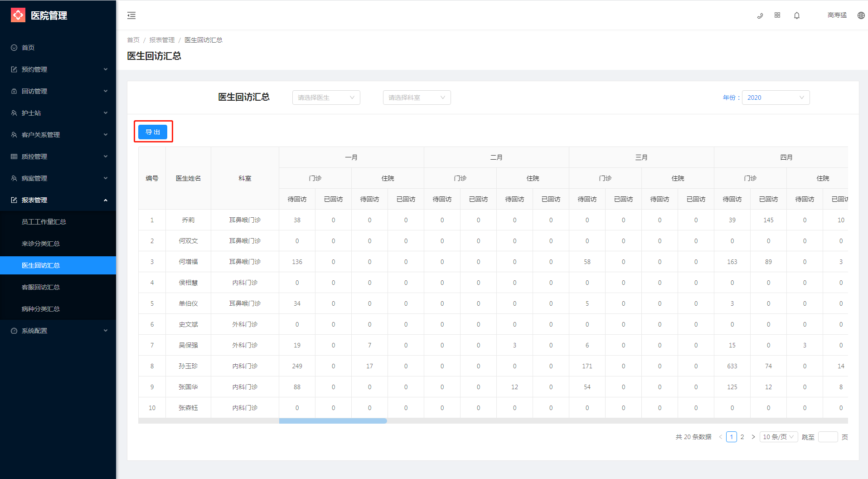Click value 145 in 乔莉 row
This screenshot has width=868, height=479.
click(768, 220)
